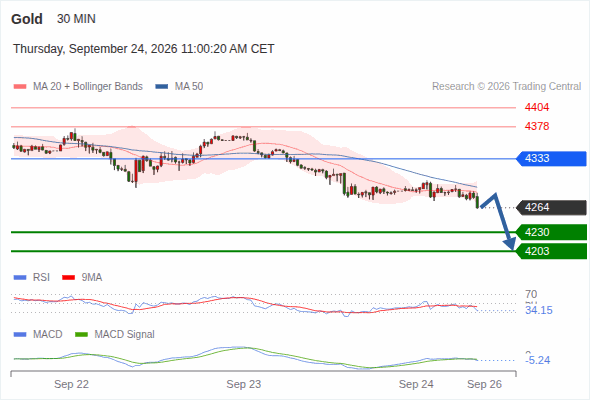Click the RSI value 34.15 readout
This screenshot has height=400, width=590.
(539, 310)
